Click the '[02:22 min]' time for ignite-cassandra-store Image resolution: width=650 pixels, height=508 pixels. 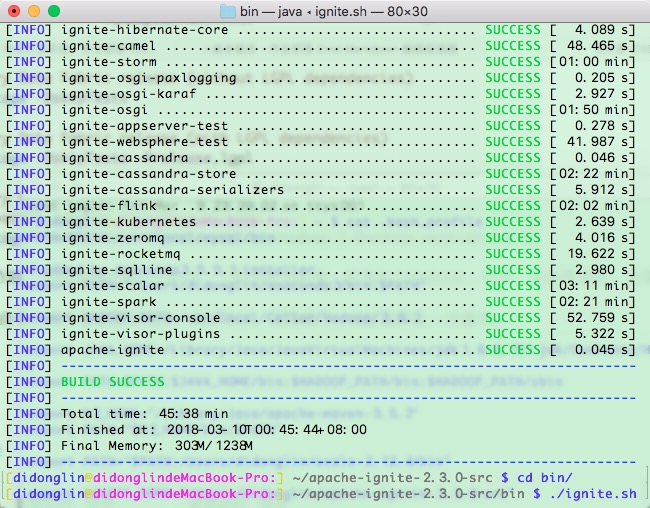[x=592, y=174]
